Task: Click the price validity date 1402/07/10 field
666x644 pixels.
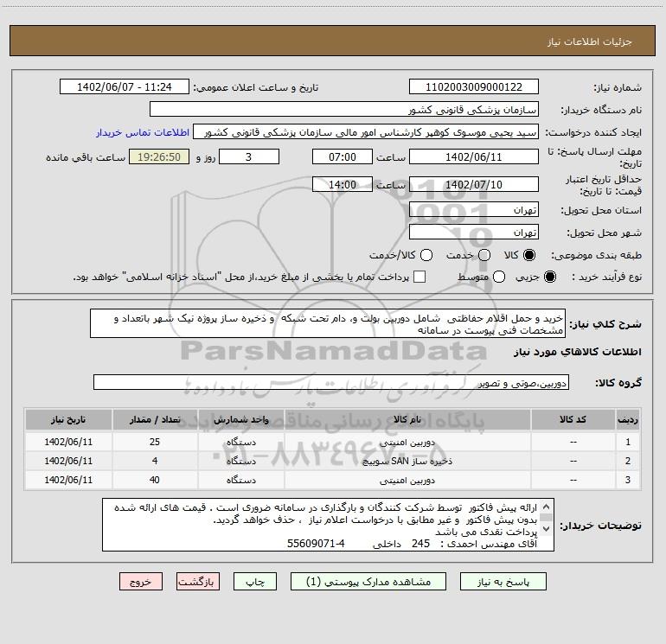Action: [474, 185]
